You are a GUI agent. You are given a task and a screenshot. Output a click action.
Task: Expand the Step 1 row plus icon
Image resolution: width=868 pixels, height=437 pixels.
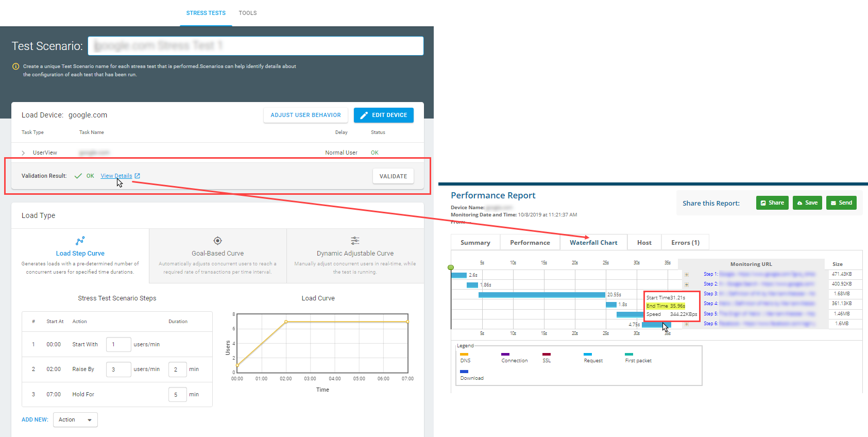686,275
